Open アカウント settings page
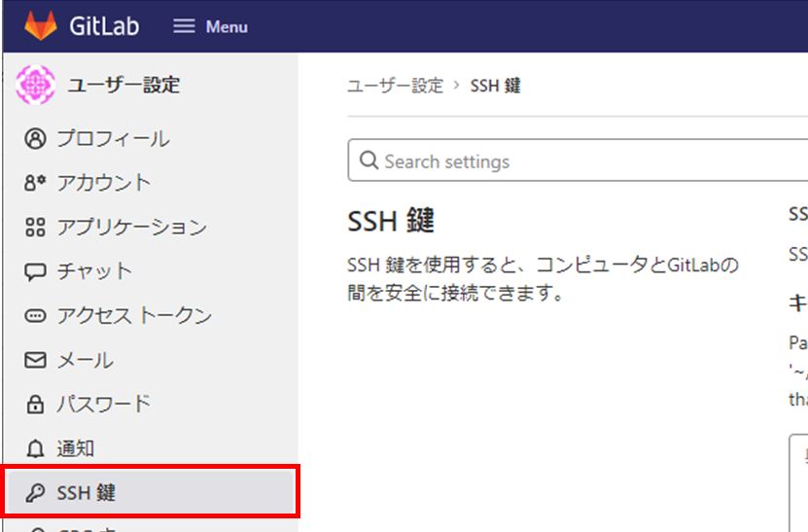 104,183
